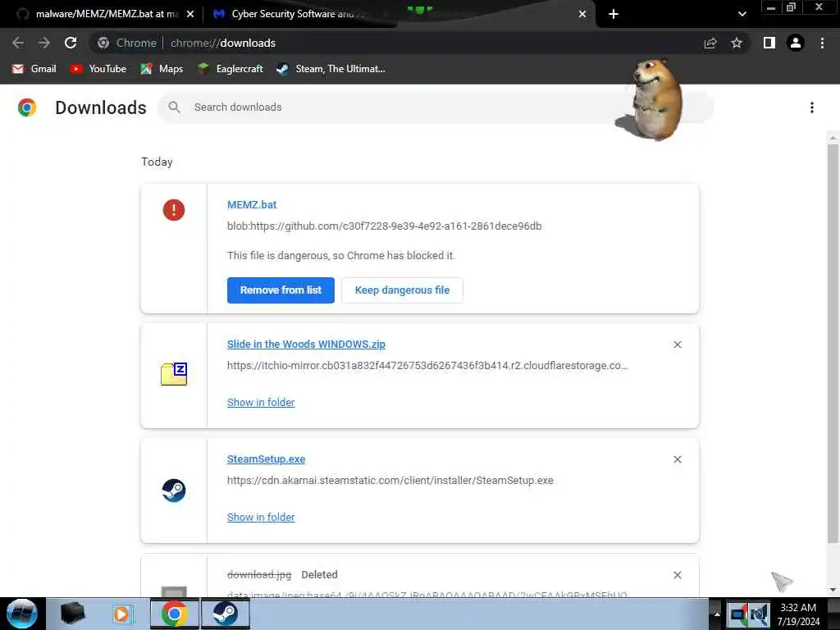
Task: Click the browser Forward arrow
Action: (x=44, y=43)
